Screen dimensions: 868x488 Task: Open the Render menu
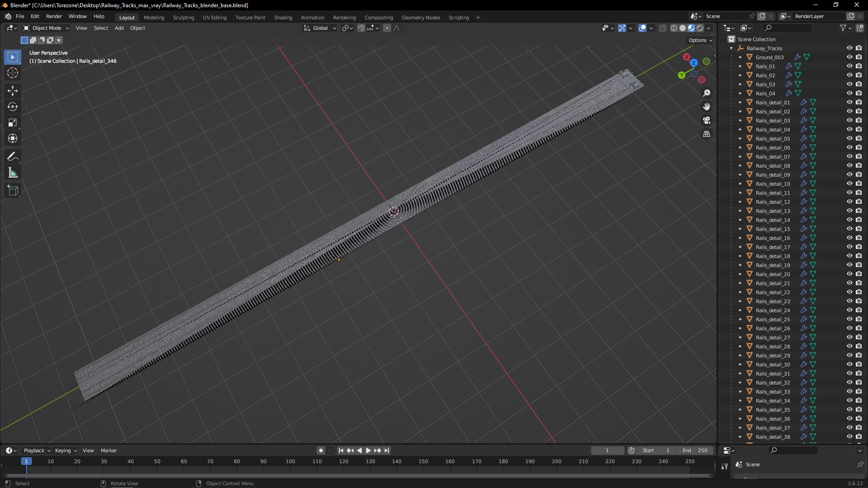click(x=54, y=16)
